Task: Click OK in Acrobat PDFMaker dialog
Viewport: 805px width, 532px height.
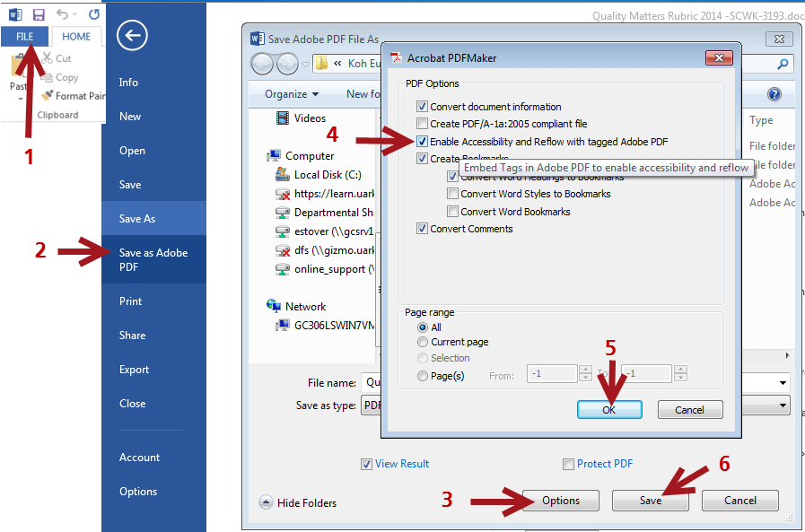Action: (x=609, y=409)
